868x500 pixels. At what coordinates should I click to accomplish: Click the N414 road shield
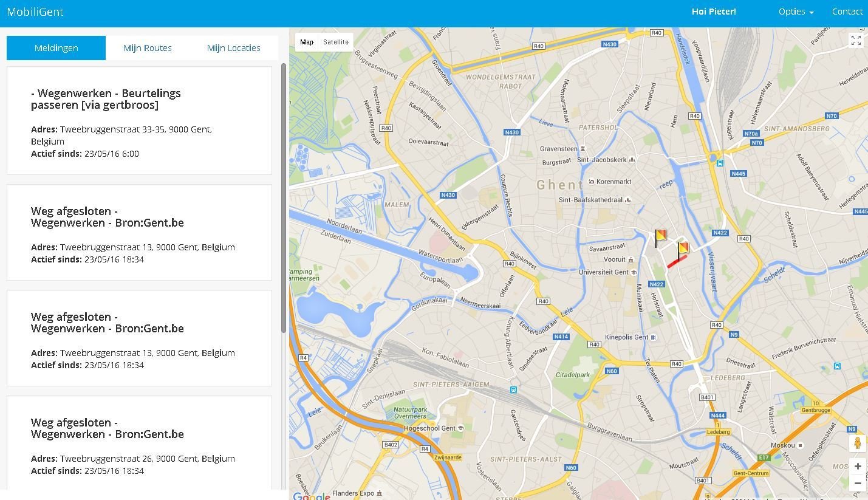pos(561,337)
